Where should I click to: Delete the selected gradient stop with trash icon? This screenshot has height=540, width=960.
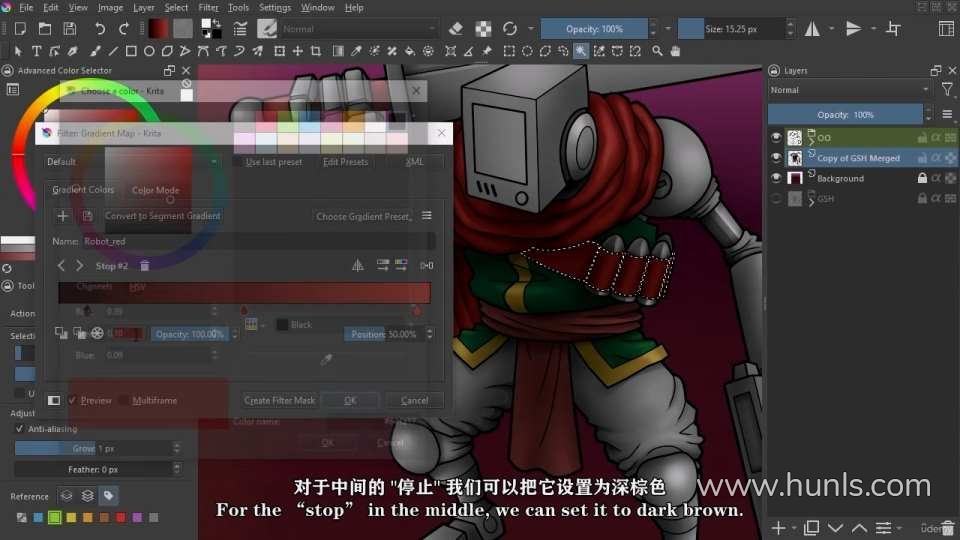[145, 266]
